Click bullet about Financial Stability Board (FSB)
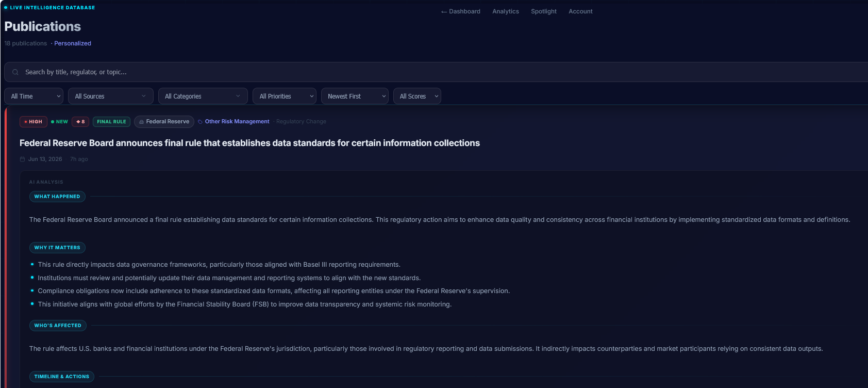The image size is (868, 388). (x=245, y=304)
